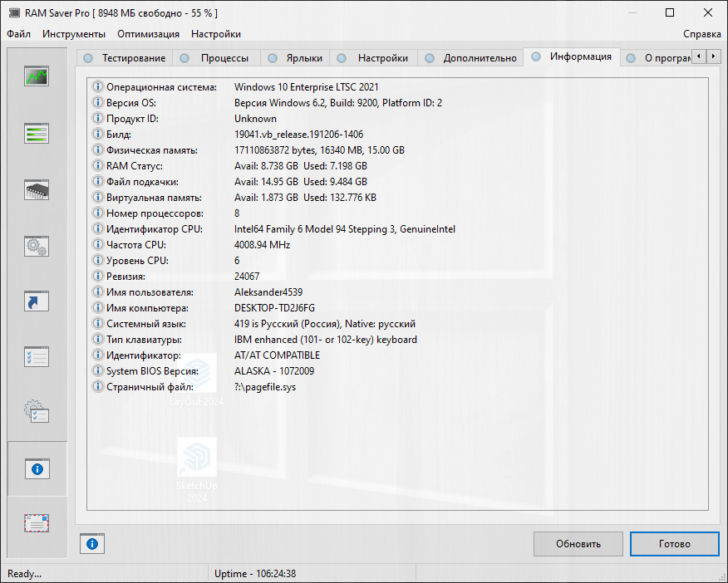Open the Справка menu
728x583 pixels.
click(x=701, y=34)
